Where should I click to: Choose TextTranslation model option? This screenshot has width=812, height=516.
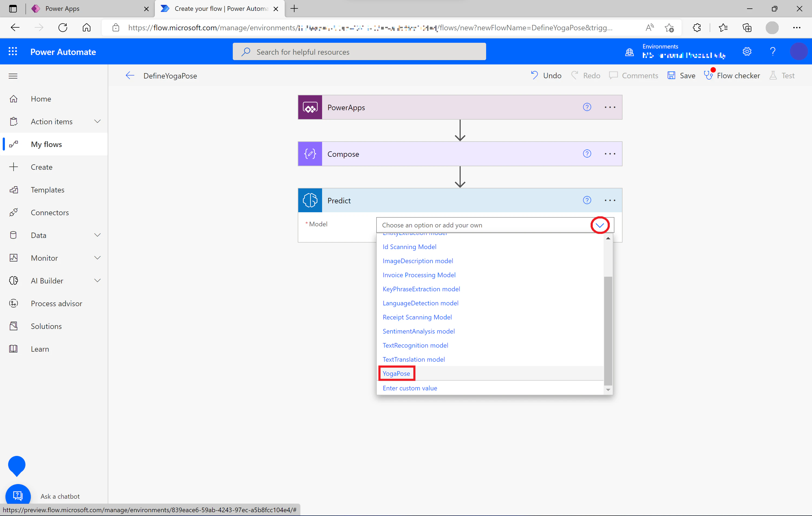(x=413, y=360)
